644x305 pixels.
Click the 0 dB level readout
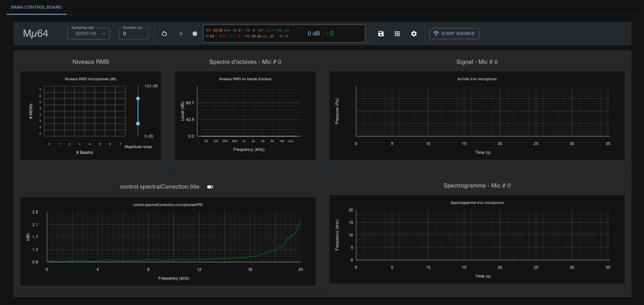(313, 34)
